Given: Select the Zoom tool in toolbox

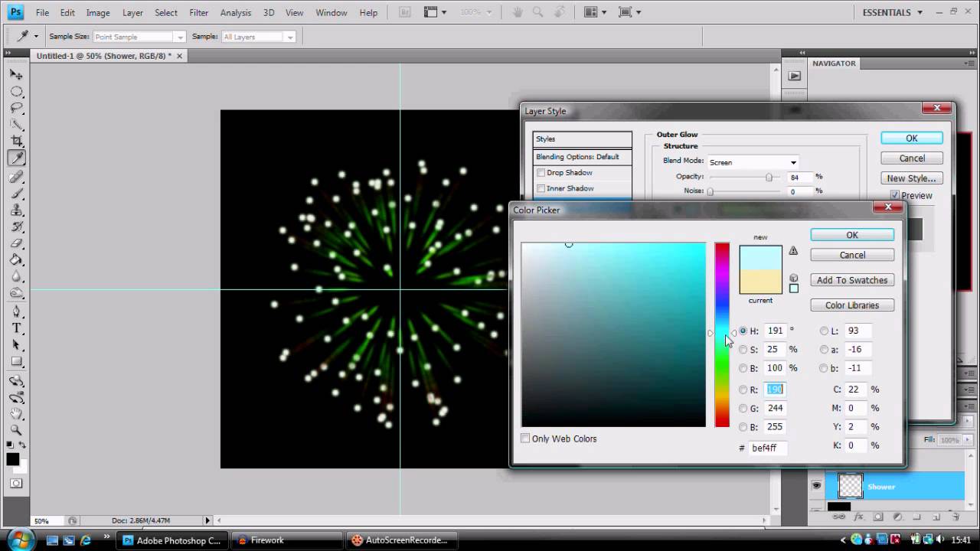Looking at the screenshot, I should [x=16, y=430].
